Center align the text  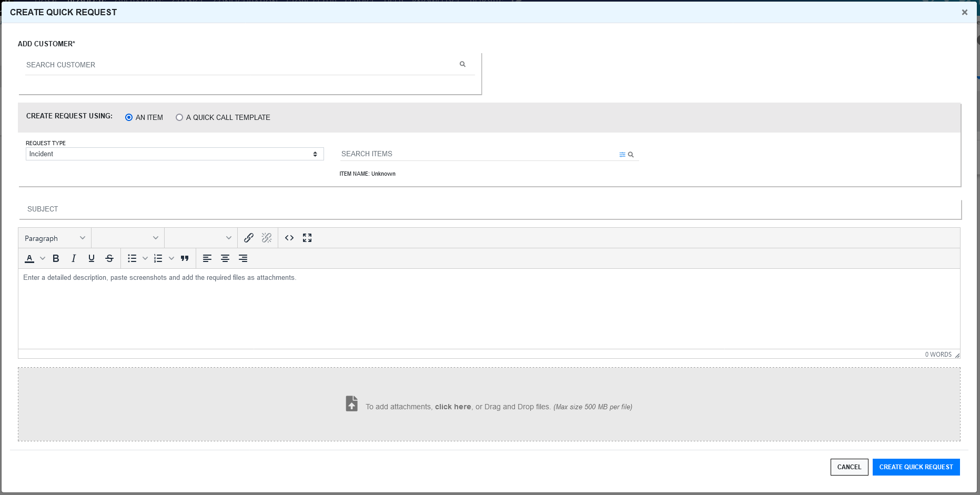[225, 258]
